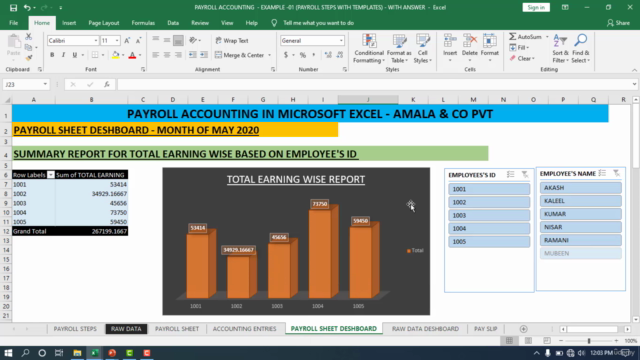Viewport: 640px width, 360px height.
Task: Click the Undo arrow icon
Action: [x=27, y=7]
